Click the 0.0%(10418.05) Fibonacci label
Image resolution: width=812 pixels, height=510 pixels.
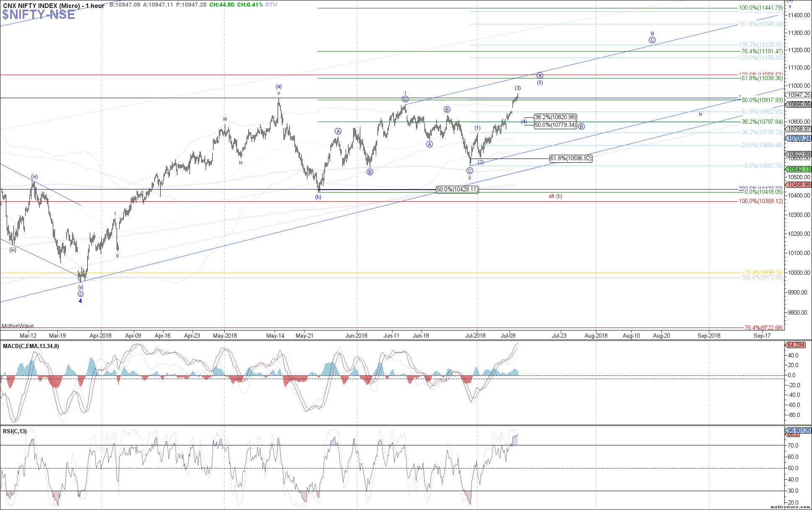coord(763,192)
